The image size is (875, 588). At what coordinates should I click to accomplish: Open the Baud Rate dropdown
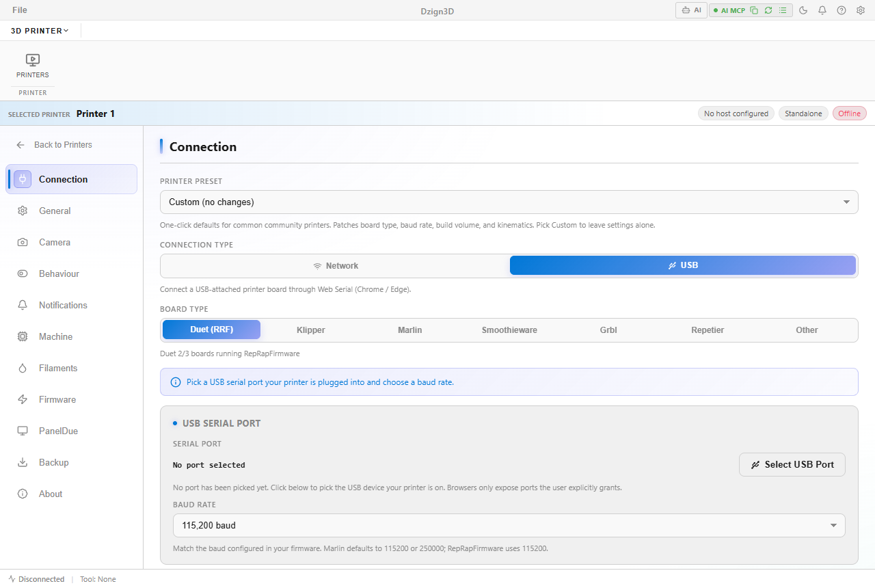(509, 525)
